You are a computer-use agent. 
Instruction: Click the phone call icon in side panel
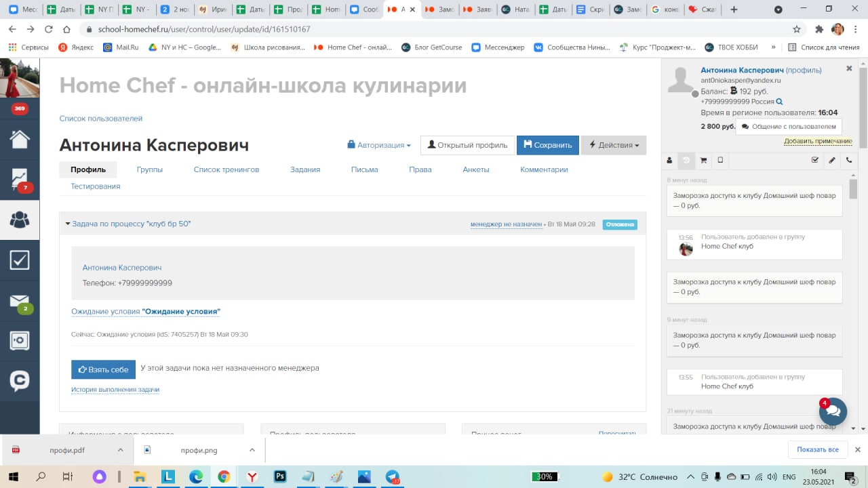849,161
